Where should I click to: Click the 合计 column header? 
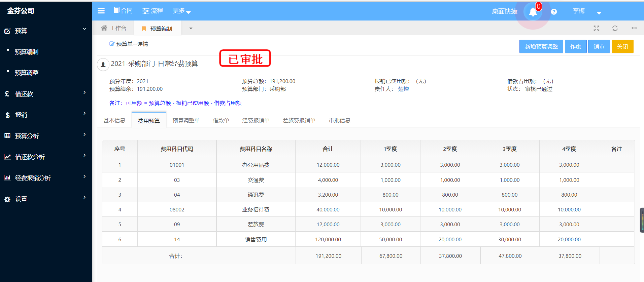[328, 149]
